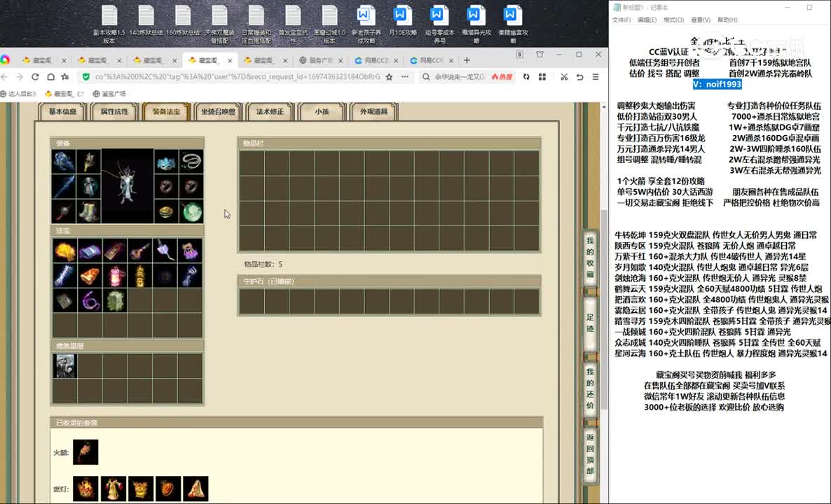Select the 装备法宝 tab
This screenshot has width=831, height=504.
point(166,112)
